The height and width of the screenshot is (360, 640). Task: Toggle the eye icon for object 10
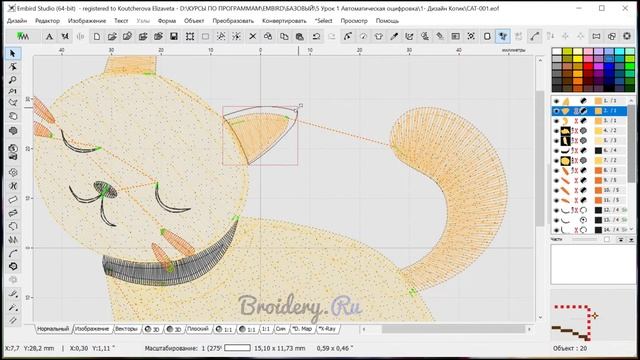pyautogui.click(x=556, y=190)
